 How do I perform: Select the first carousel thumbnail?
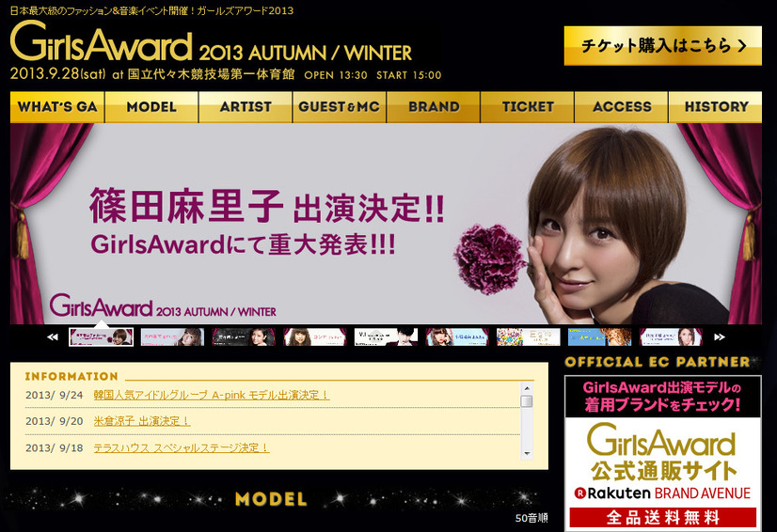(101, 337)
